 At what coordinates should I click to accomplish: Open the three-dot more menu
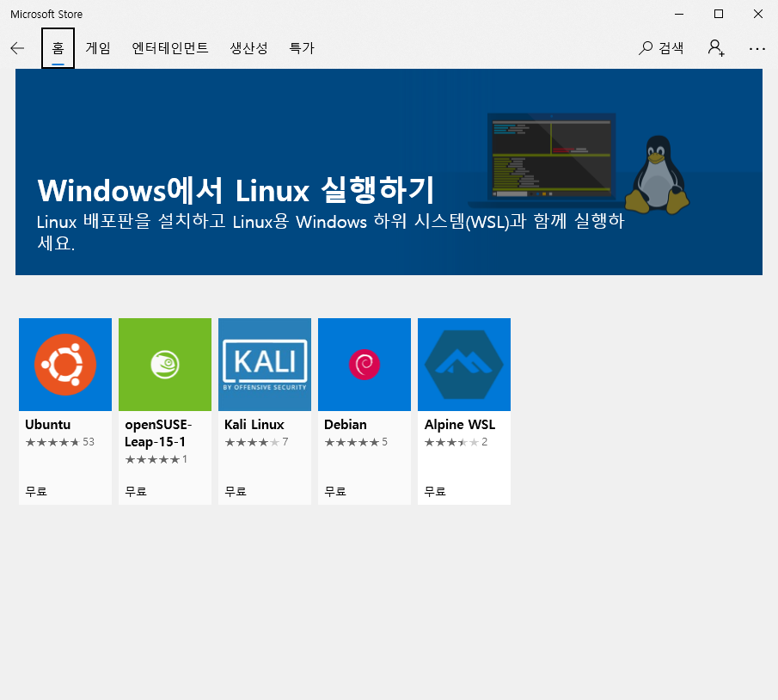click(x=757, y=49)
